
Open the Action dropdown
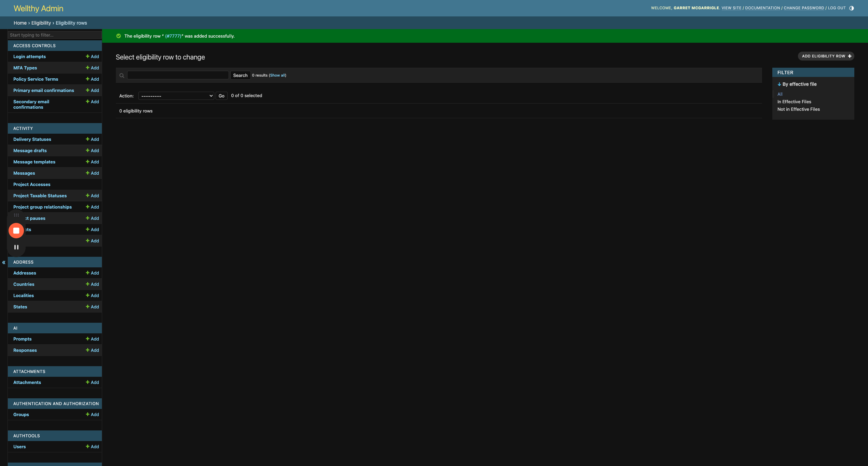[x=176, y=96]
